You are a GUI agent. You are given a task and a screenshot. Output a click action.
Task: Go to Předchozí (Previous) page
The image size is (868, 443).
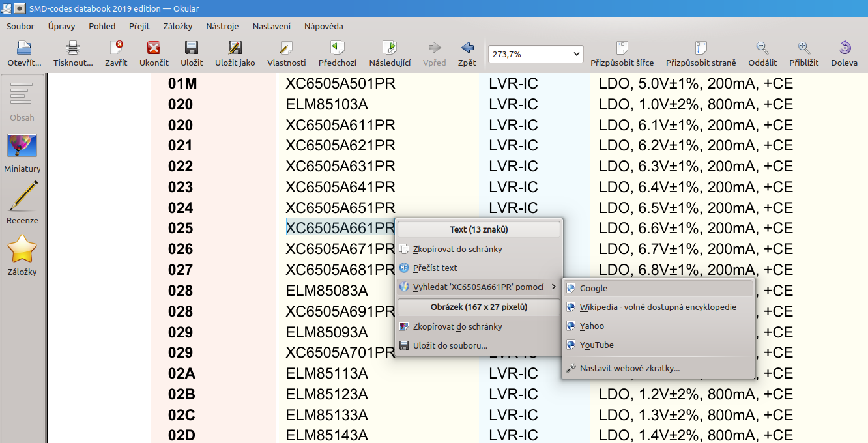click(337, 48)
